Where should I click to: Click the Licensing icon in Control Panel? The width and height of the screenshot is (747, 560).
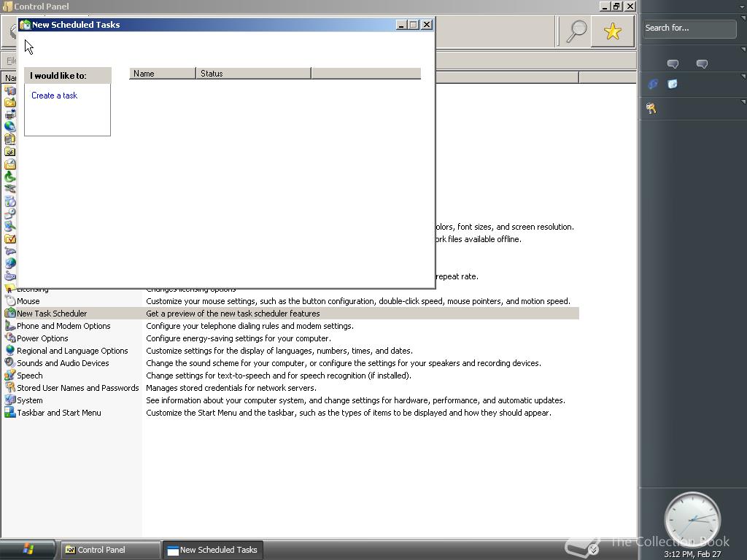coord(10,288)
